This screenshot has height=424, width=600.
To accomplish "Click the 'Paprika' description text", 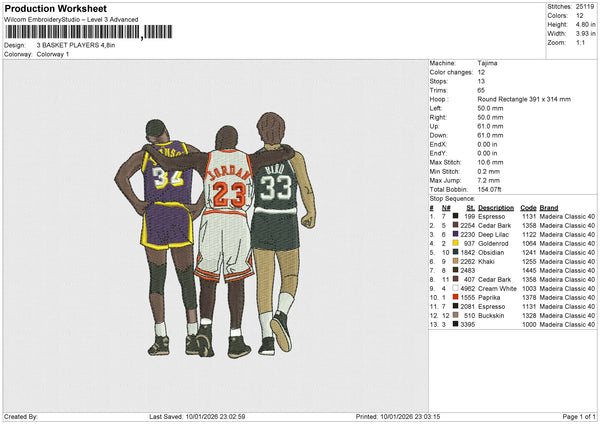I will (489, 298).
